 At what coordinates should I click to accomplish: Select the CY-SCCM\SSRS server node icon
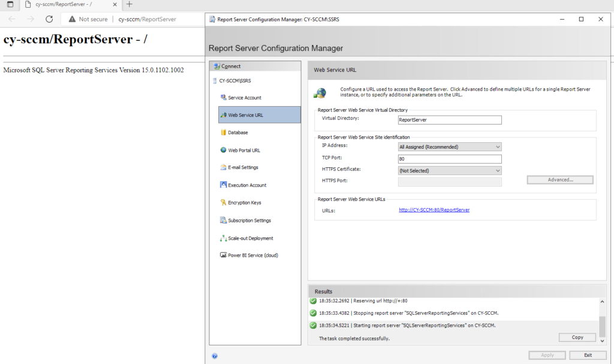[215, 81]
